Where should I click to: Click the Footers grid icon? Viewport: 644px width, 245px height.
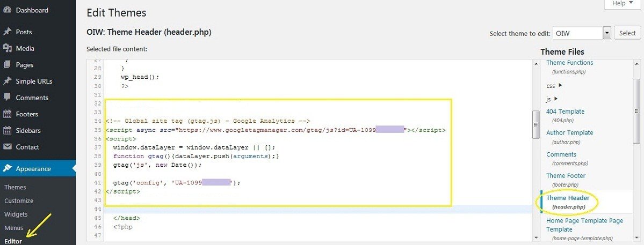7,114
